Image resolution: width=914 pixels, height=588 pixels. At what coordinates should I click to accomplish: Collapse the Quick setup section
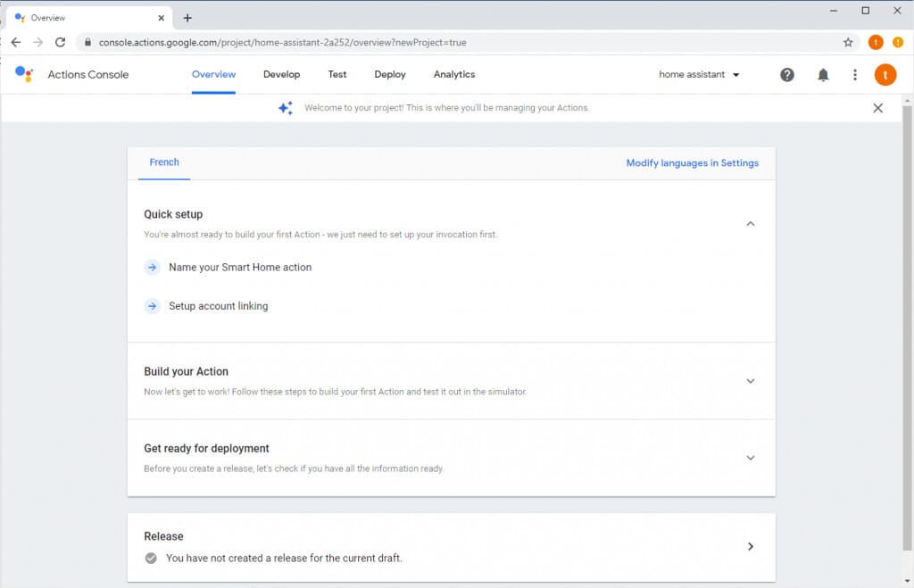[750, 224]
